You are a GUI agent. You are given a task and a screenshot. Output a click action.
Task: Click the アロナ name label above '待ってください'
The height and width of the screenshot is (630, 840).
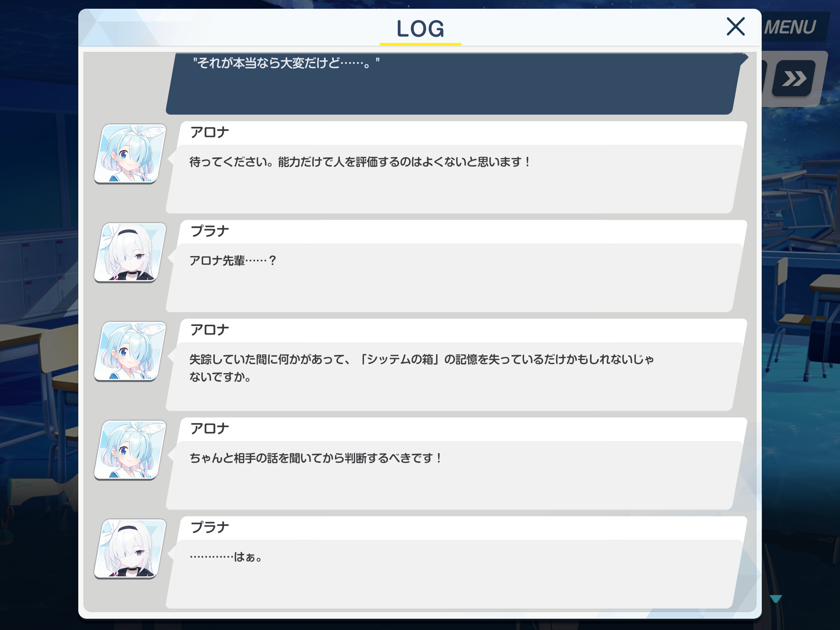tap(210, 133)
